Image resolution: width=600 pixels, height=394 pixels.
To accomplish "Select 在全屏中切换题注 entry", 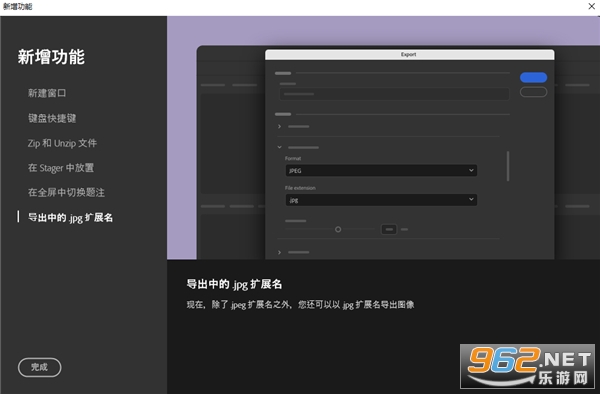I will [x=66, y=192].
